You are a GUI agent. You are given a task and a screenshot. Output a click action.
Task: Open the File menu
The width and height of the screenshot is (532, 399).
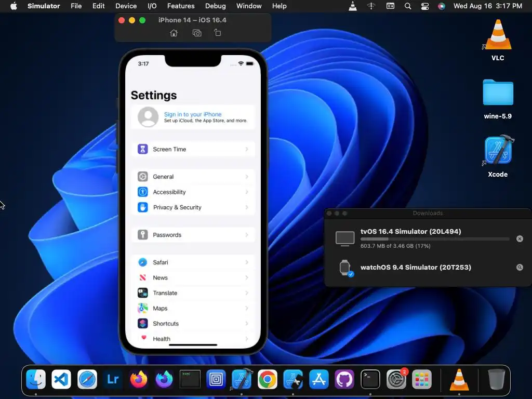point(76,6)
